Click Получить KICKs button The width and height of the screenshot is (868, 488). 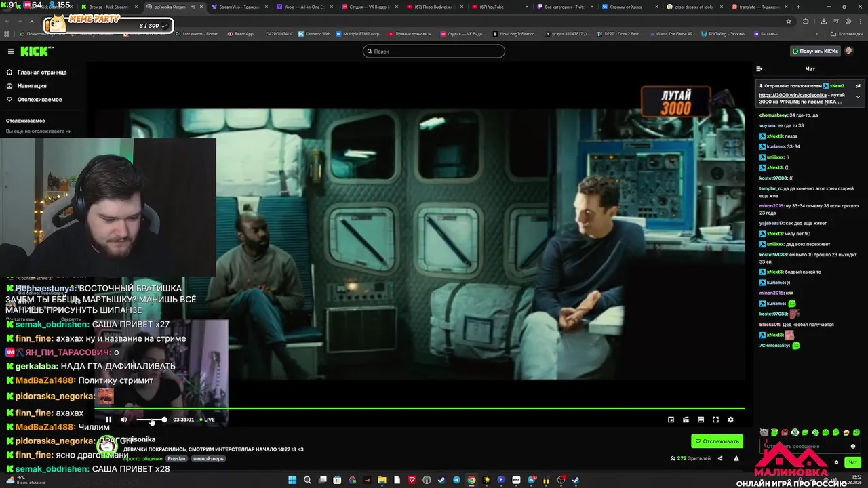click(x=815, y=51)
